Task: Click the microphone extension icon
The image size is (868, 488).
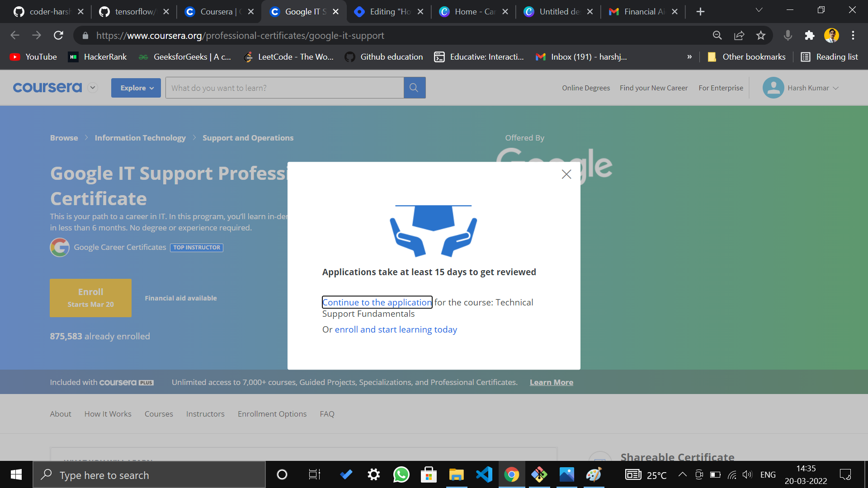Action: pyautogui.click(x=788, y=35)
